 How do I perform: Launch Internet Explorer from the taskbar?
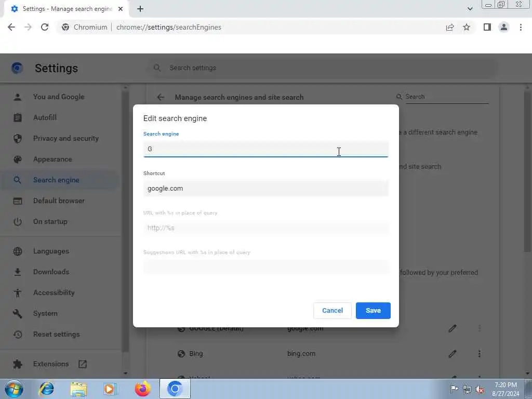pos(46,389)
